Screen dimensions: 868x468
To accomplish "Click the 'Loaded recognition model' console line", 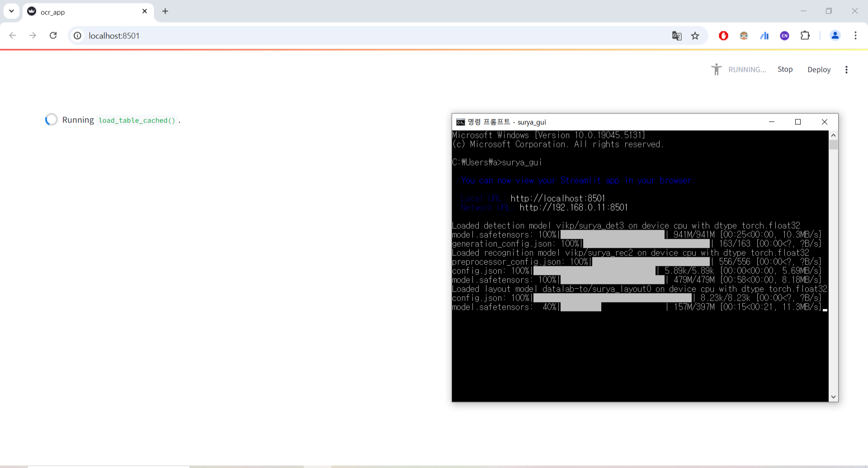I will click(x=631, y=253).
